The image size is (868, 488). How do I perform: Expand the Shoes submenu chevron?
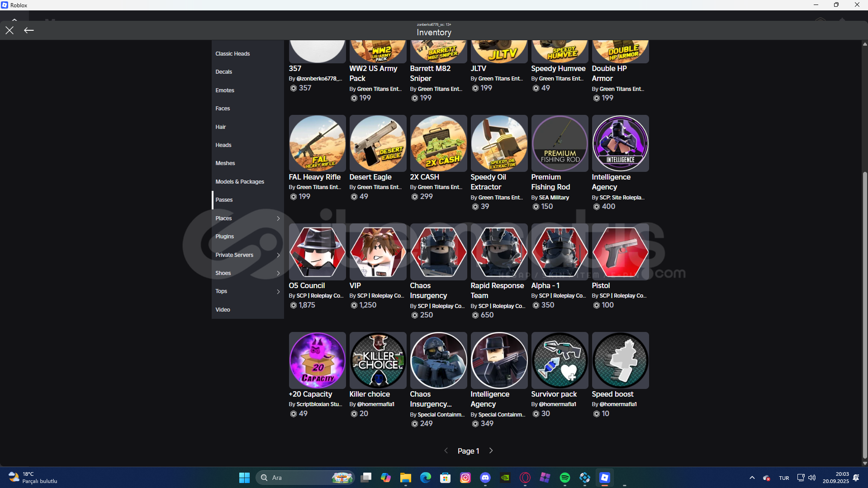coord(278,273)
